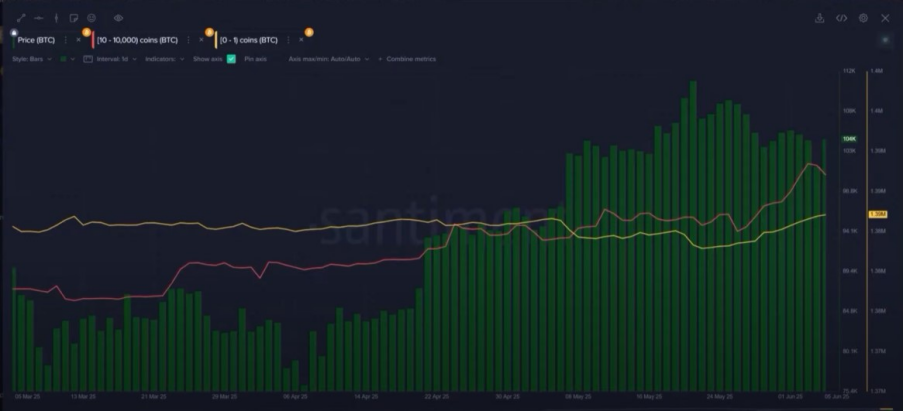Open the embed code icon

(841, 18)
